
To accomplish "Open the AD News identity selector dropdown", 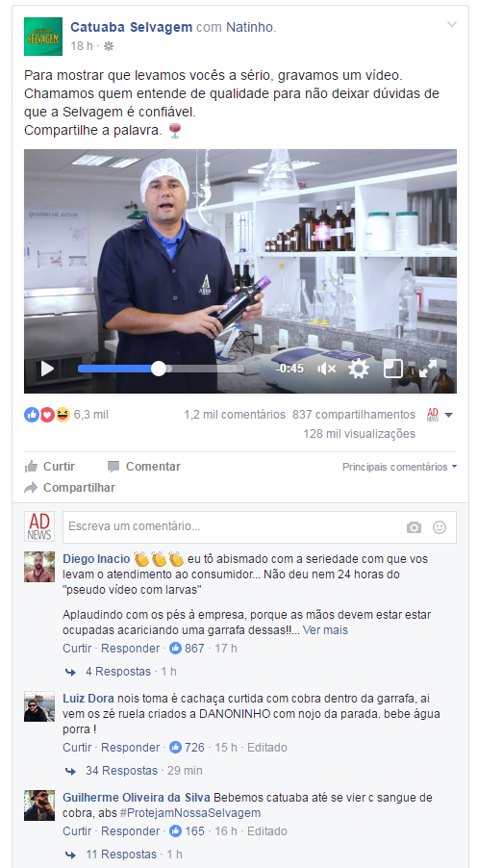I will 440,415.
